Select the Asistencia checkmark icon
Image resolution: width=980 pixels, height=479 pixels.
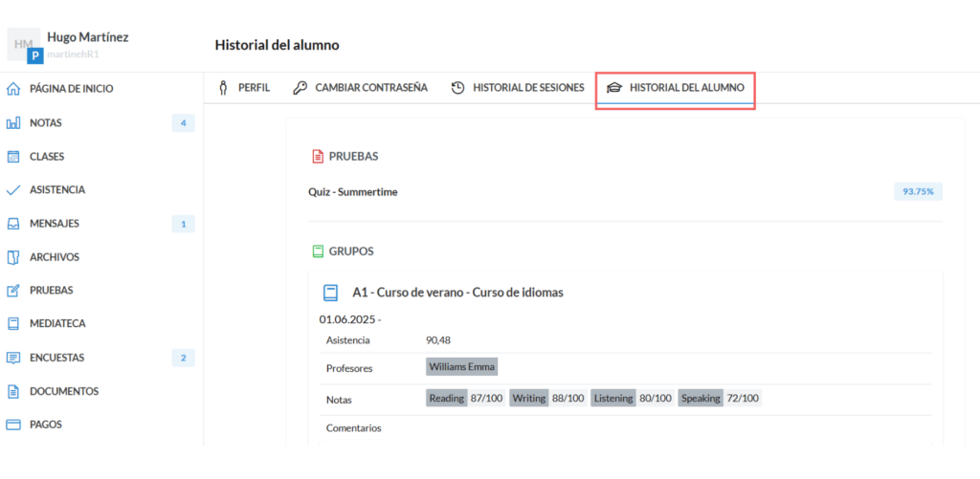(x=13, y=190)
